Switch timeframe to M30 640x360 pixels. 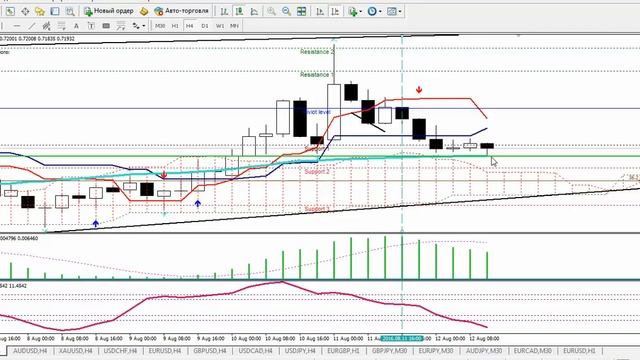pyautogui.click(x=160, y=26)
